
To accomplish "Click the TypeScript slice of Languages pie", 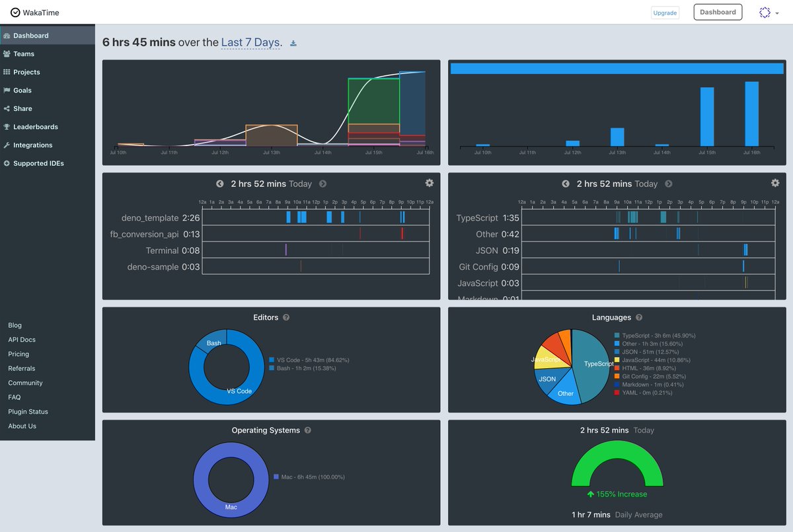I will tap(591, 365).
